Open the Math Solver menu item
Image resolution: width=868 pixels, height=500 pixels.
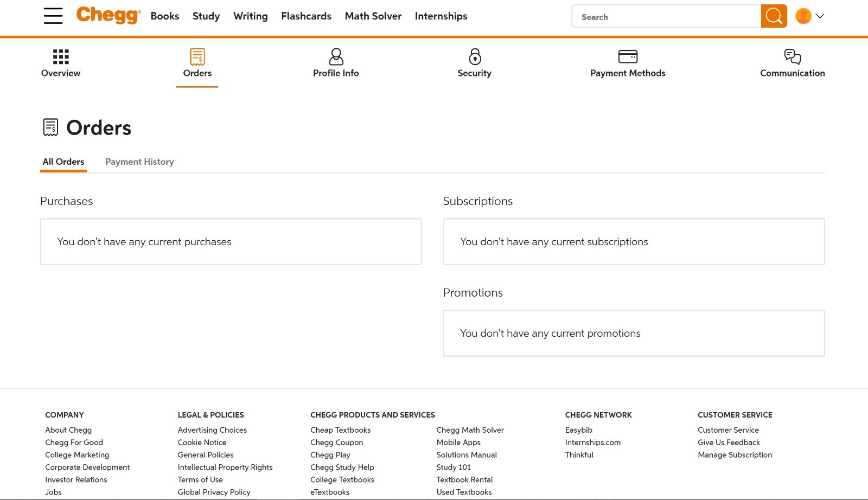pos(373,16)
